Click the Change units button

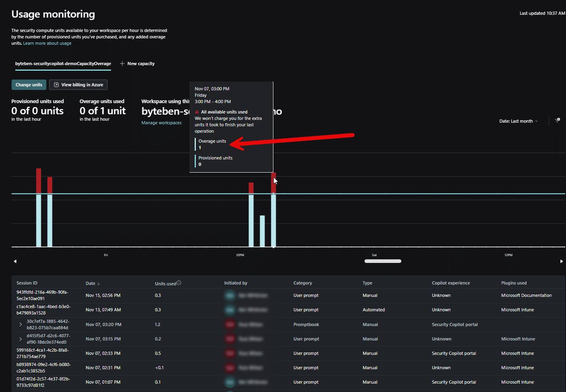click(x=29, y=85)
